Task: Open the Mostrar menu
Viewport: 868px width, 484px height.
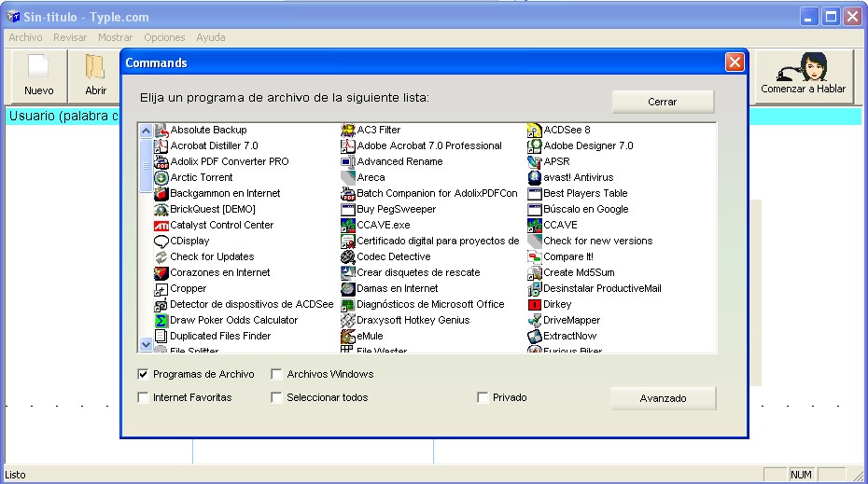Action: pyautogui.click(x=115, y=37)
